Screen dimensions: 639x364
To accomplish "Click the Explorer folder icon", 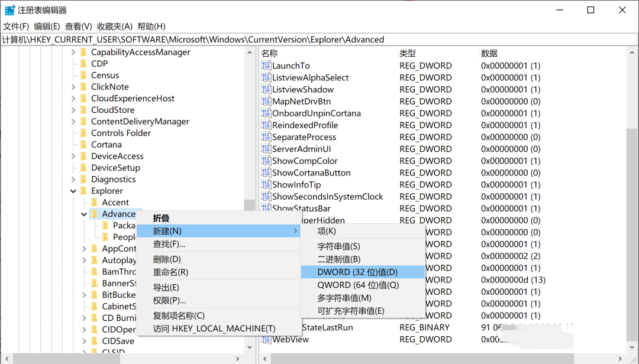I will 84,190.
